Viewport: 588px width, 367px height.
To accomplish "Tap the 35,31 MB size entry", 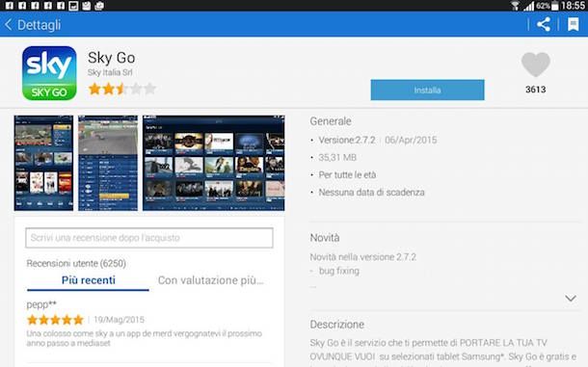I will click(337, 157).
